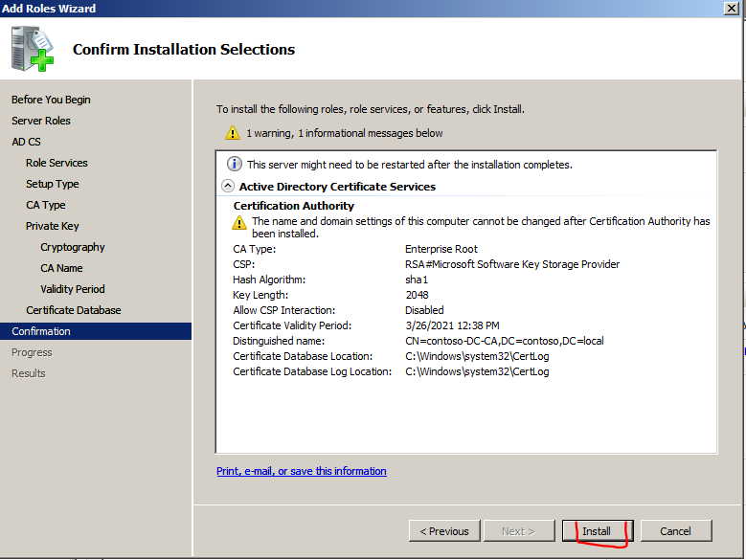
Task: Click the '2048' key length value
Action: click(417, 295)
